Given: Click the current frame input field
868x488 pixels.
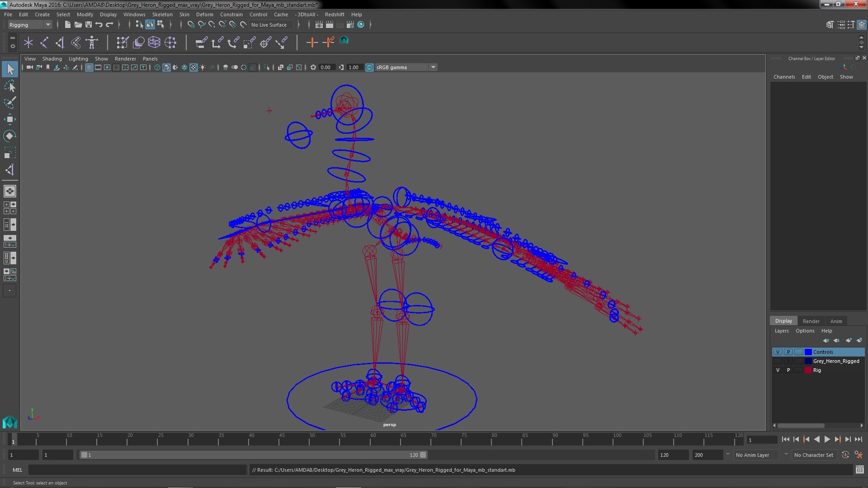Looking at the screenshot, I should coord(761,440).
